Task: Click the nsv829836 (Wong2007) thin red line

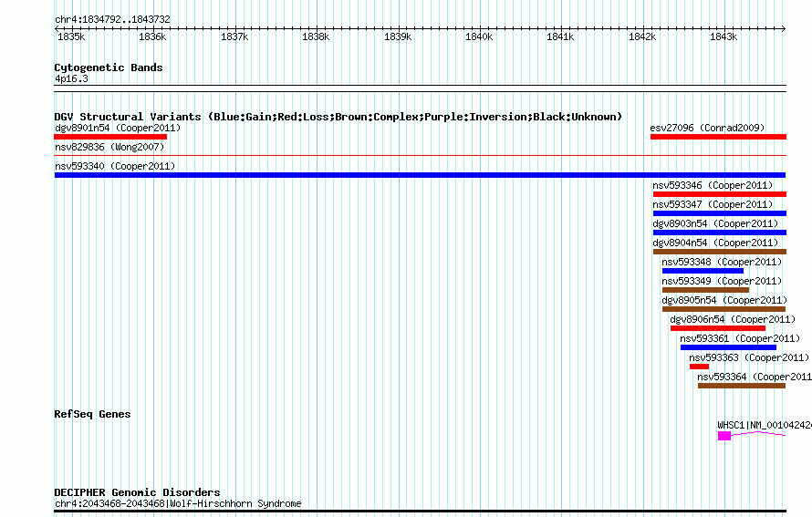Action: tap(420, 155)
